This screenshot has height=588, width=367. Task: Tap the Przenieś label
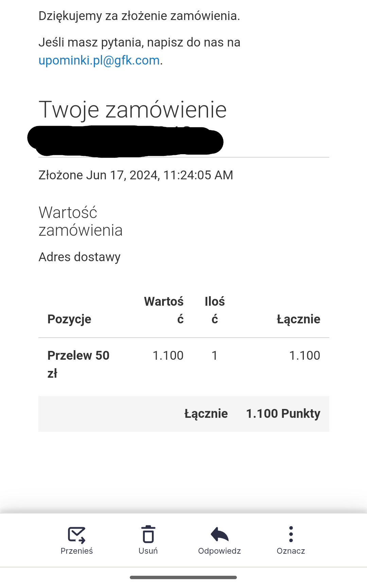(x=76, y=551)
